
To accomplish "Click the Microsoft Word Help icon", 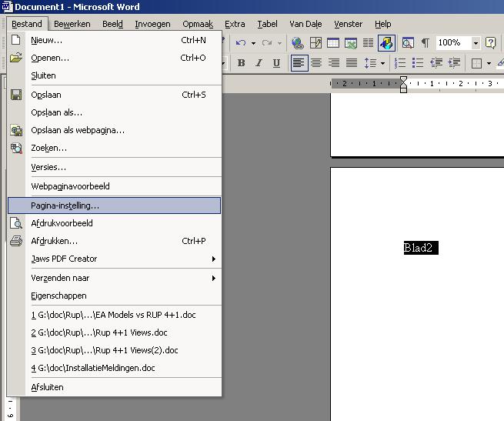I will click(x=490, y=43).
